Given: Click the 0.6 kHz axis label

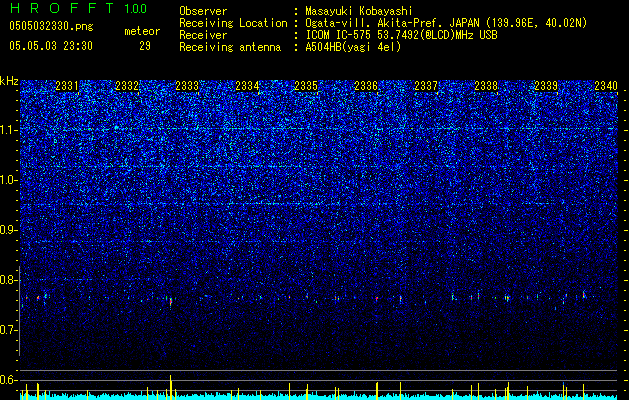Looking at the screenshot, I should [8, 380].
